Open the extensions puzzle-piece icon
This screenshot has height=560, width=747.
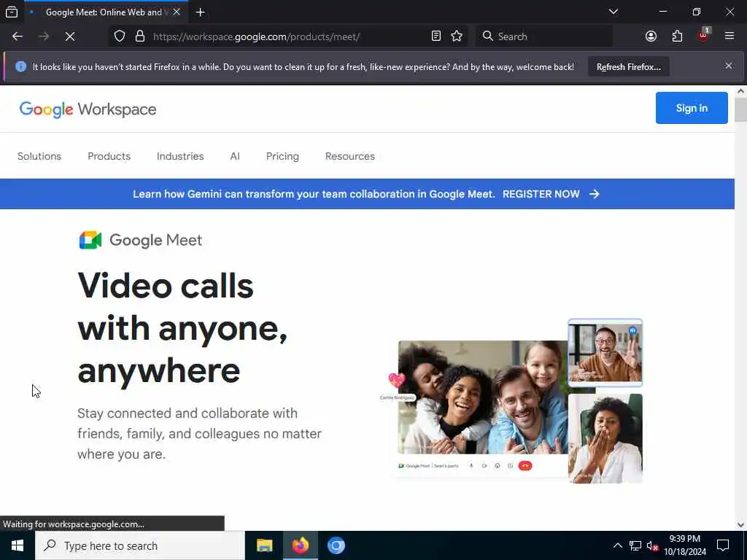677,36
